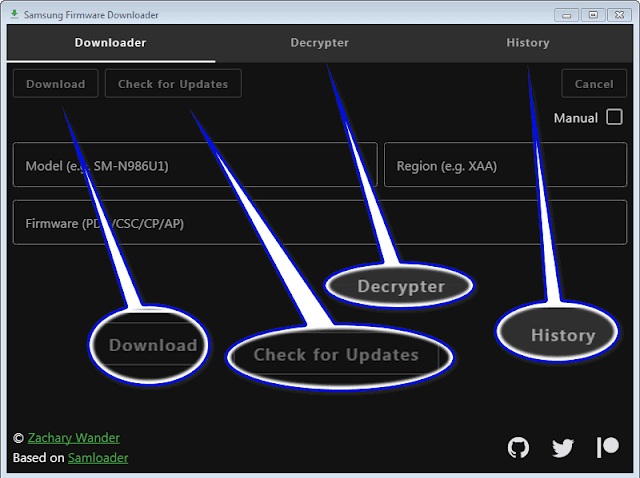
Task: Focus the Region input field
Action: click(x=505, y=165)
